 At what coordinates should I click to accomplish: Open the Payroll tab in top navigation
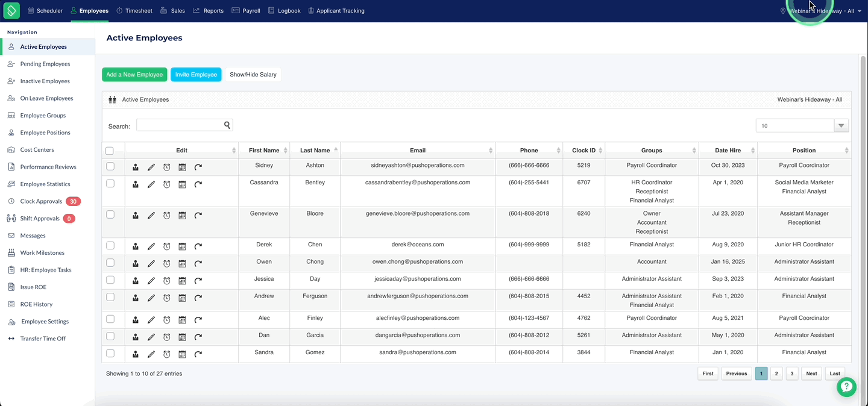pyautogui.click(x=246, y=11)
